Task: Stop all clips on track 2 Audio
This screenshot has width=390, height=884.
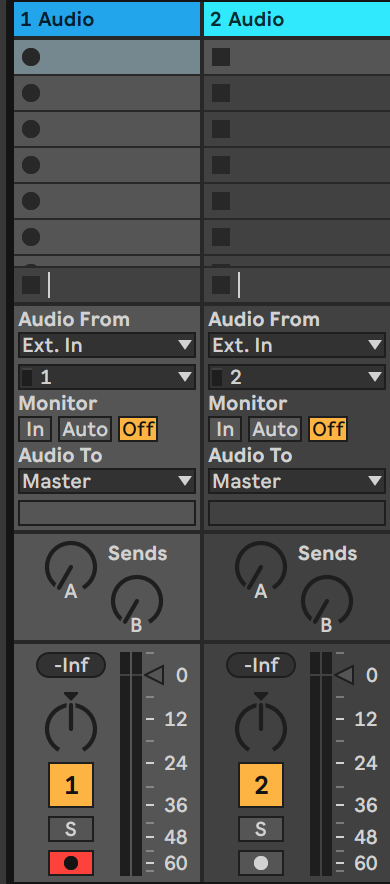Action: [221, 285]
